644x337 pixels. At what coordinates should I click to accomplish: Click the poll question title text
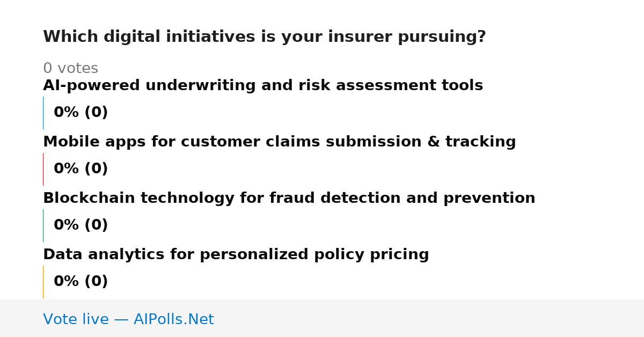point(264,37)
